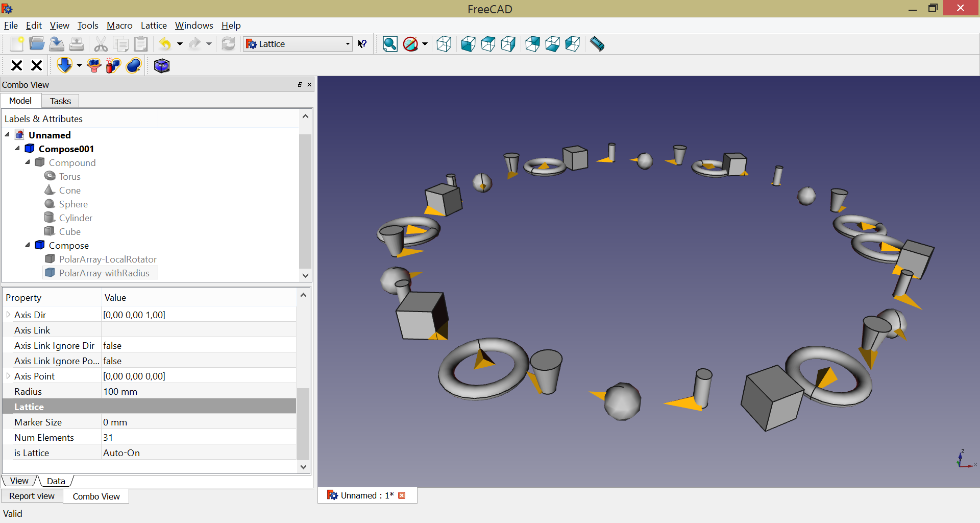
Task: Switch to the rear view cube icon
Action: click(532, 44)
